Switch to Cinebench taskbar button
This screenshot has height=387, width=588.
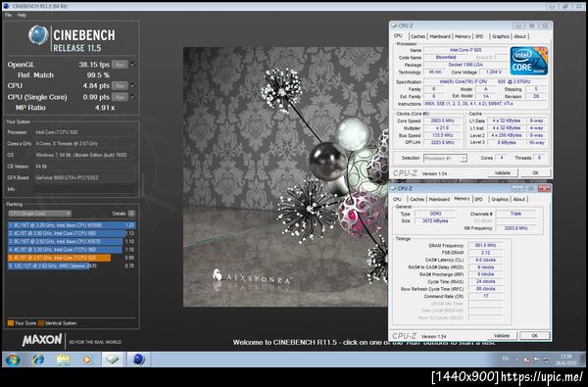click(138, 360)
